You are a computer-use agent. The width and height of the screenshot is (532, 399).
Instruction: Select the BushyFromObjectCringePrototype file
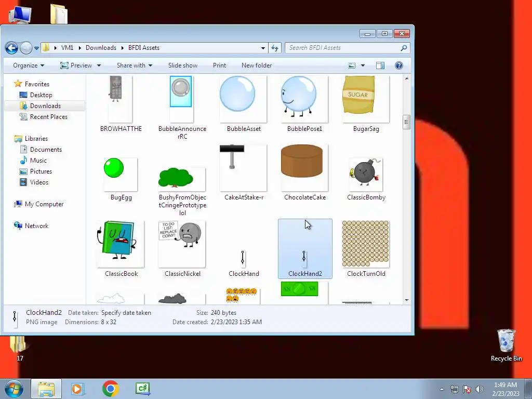[x=182, y=192]
